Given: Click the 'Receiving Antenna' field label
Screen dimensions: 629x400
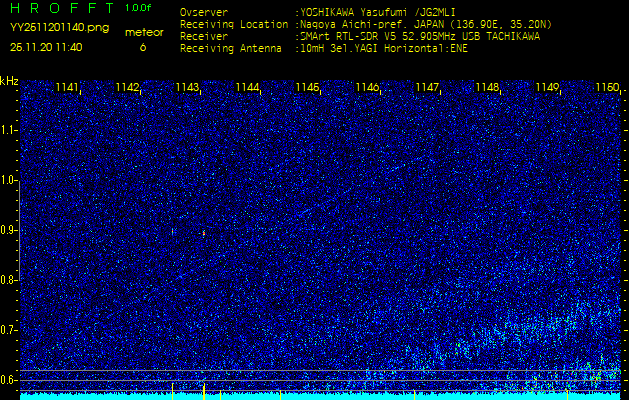Looking at the screenshot, I should [x=231, y=49].
